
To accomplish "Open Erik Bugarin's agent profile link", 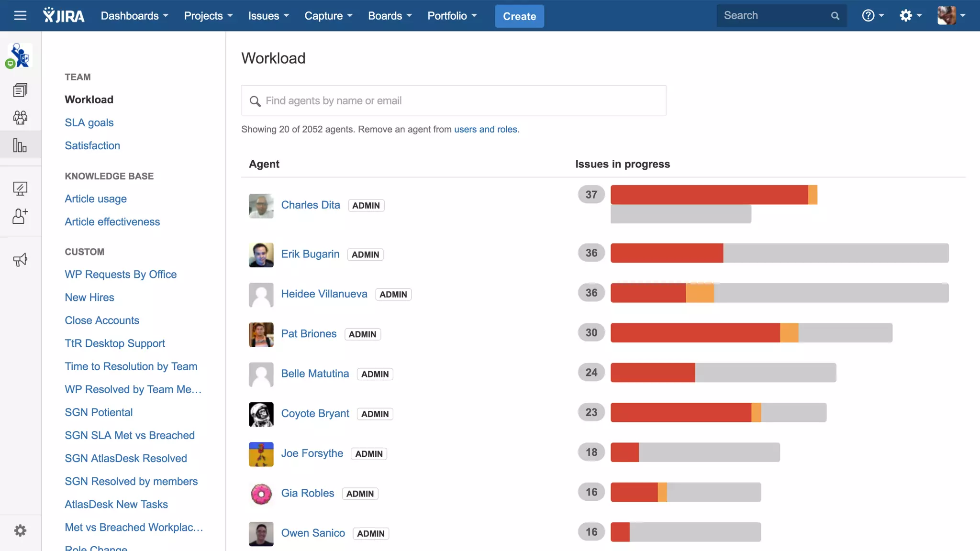I will pyautogui.click(x=310, y=254).
